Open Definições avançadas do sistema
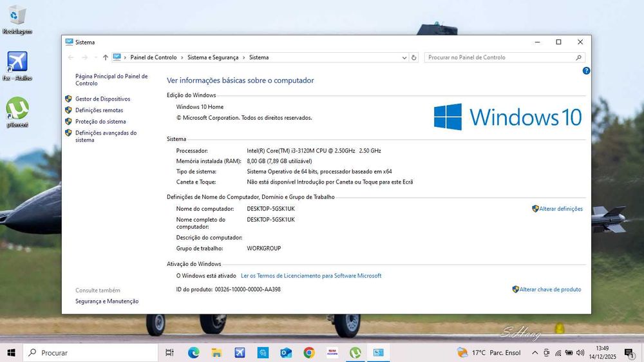This screenshot has width=644, height=362. (x=106, y=137)
